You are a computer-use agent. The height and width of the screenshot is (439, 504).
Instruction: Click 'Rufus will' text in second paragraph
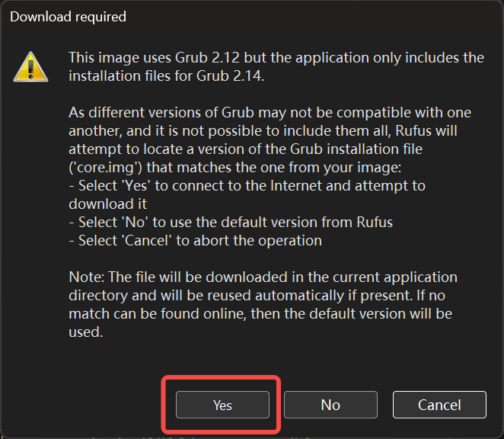coord(426,130)
